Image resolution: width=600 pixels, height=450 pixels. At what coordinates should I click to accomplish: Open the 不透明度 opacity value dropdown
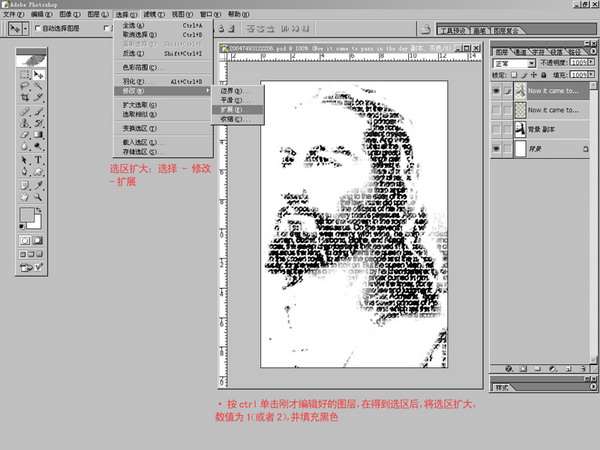click(588, 62)
